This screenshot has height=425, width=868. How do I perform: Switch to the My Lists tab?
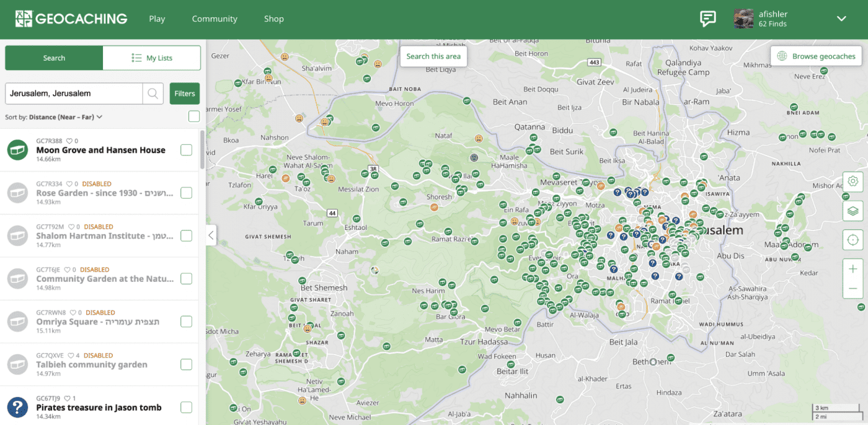[152, 58]
